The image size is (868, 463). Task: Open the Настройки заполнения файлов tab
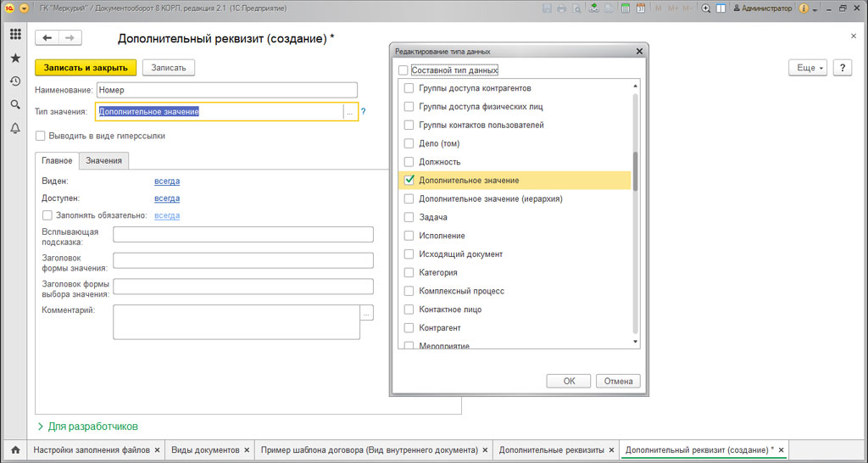pos(92,450)
